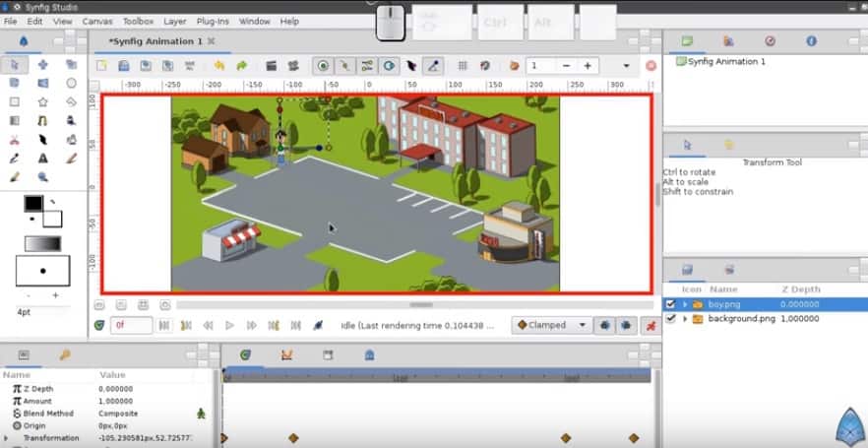Select the Mirror tool
Viewport: 868px width, 448px height.
pos(43,83)
